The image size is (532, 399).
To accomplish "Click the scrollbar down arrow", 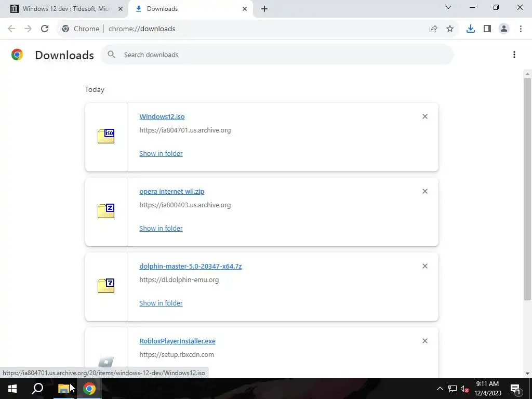I will click(527, 374).
